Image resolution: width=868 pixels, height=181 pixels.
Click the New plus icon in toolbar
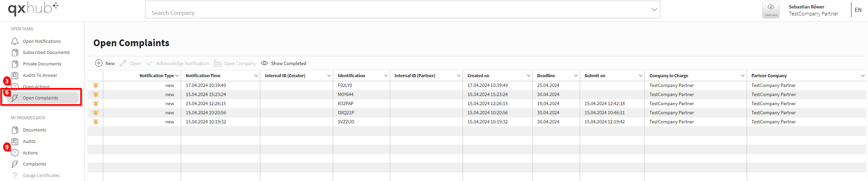(x=98, y=63)
